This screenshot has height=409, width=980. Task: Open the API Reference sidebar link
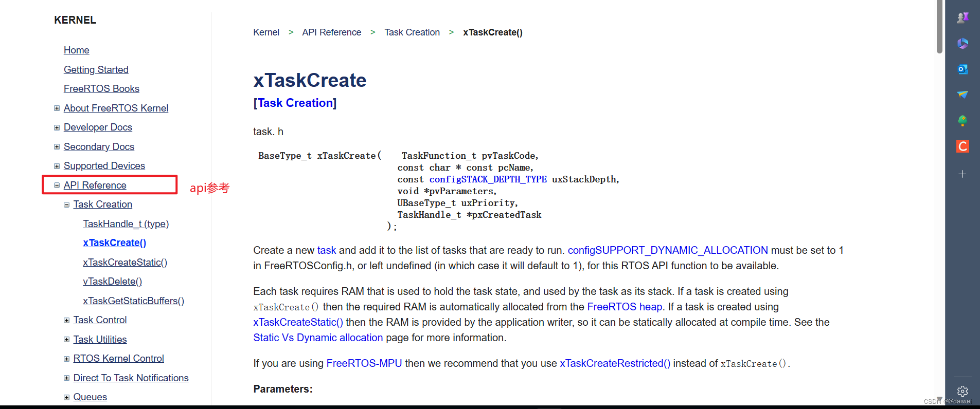click(95, 185)
